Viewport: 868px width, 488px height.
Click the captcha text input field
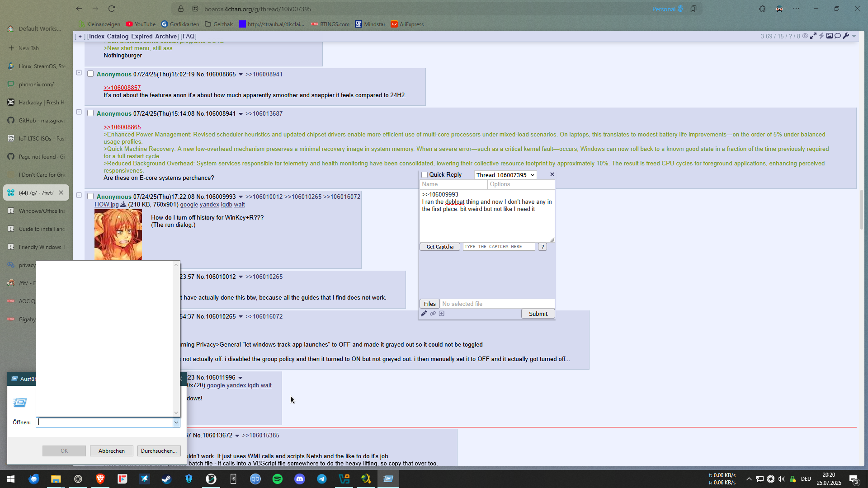tap(499, 247)
